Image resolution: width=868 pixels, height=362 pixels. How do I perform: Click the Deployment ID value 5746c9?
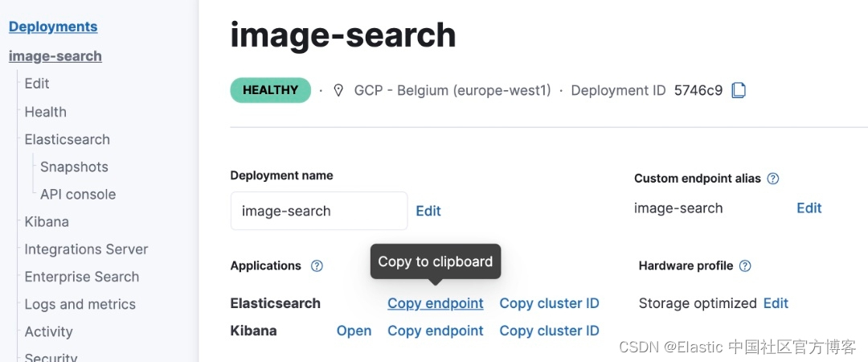point(698,90)
